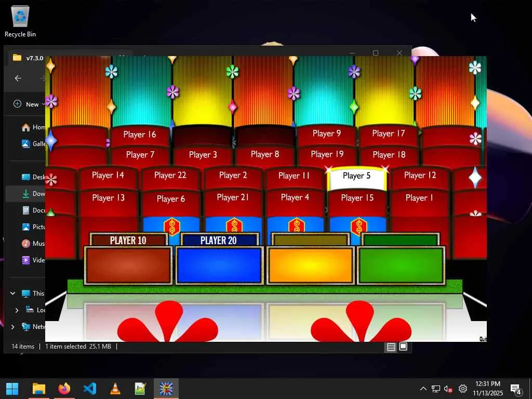Click the blue contestant podium
The height and width of the screenshot is (399, 532).
pyautogui.click(x=220, y=265)
